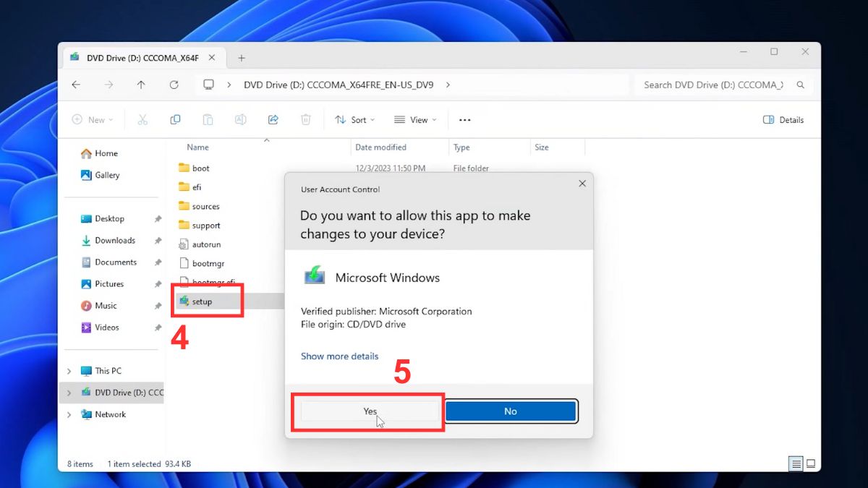Click the Rename icon in the toolbar

pos(240,119)
